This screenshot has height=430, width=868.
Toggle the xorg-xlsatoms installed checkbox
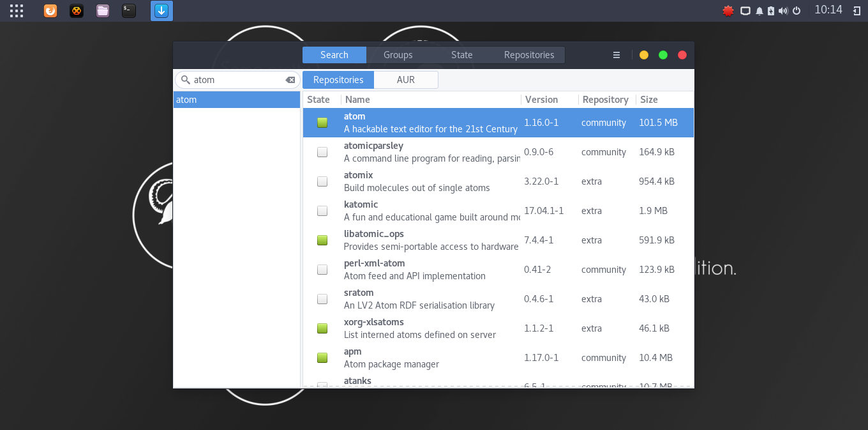coord(322,328)
